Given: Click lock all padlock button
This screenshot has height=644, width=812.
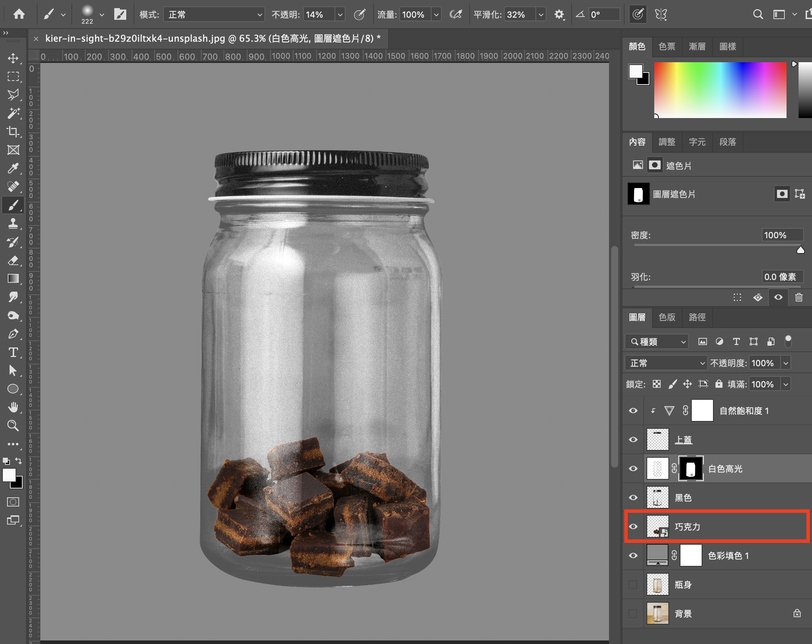Looking at the screenshot, I should click(719, 384).
